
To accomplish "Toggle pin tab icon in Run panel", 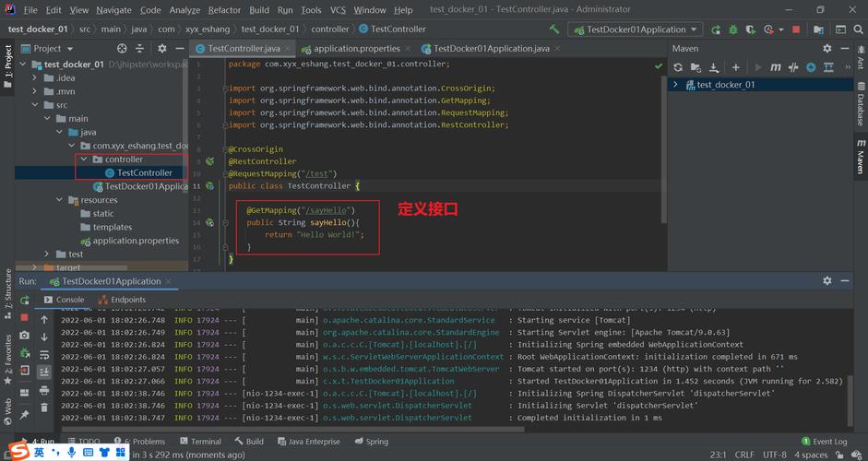I will pos(24,415).
